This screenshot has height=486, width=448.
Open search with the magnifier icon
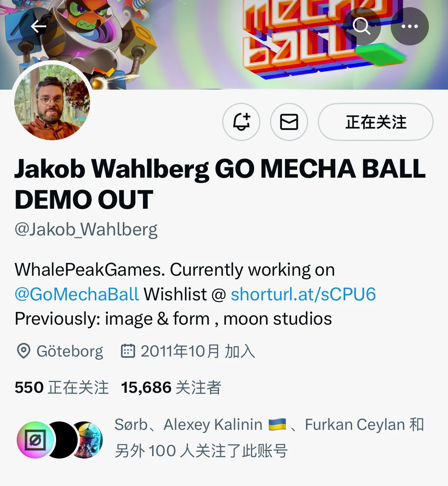[x=362, y=27]
